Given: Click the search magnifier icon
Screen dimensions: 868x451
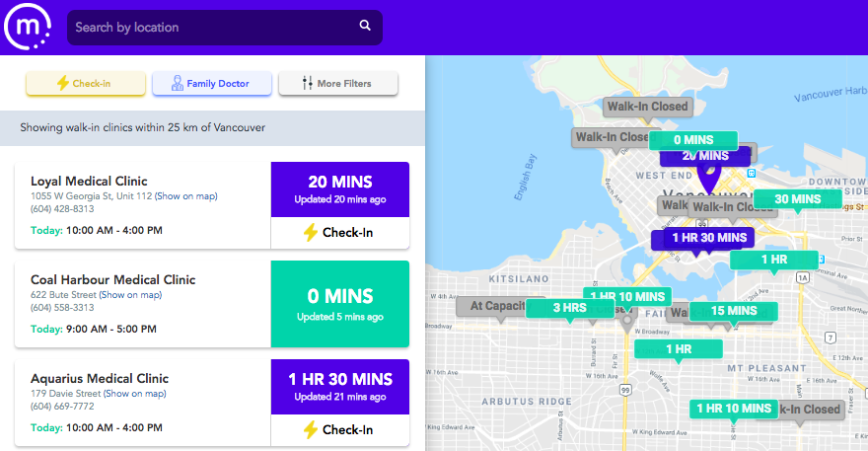Looking at the screenshot, I should coord(365,27).
